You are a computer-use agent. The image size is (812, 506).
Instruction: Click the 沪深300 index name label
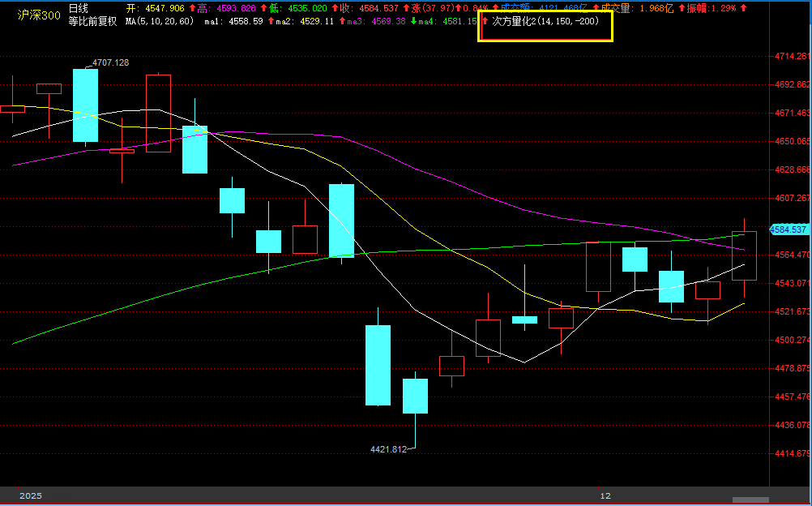[39, 15]
